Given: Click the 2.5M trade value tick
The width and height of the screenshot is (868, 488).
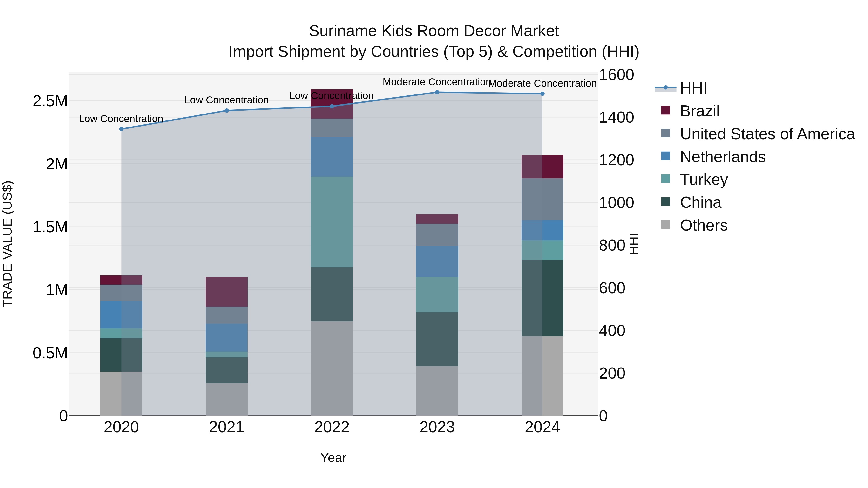Looking at the screenshot, I should 50,101.
